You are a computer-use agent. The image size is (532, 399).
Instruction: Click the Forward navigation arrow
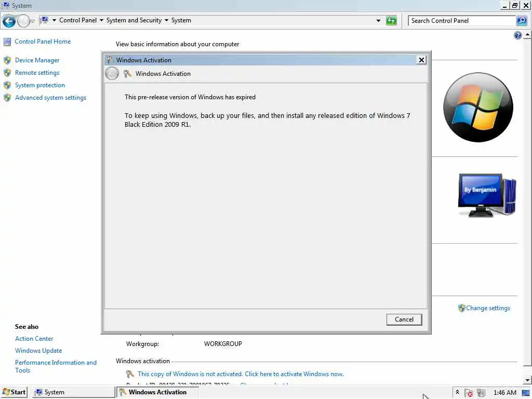coord(23,21)
